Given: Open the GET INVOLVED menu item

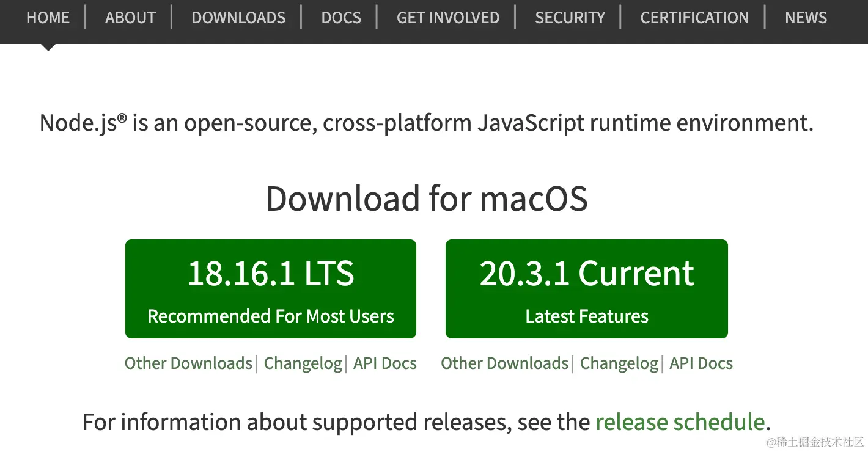Looking at the screenshot, I should [x=448, y=18].
